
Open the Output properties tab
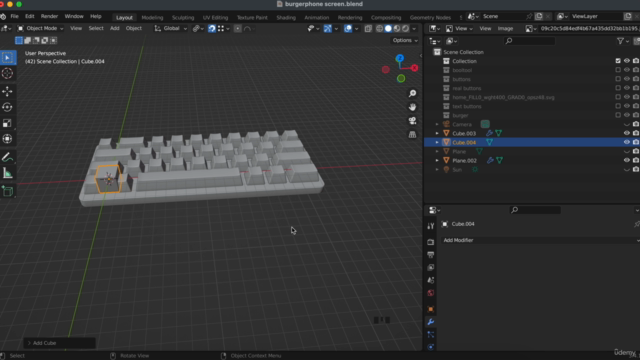click(431, 255)
